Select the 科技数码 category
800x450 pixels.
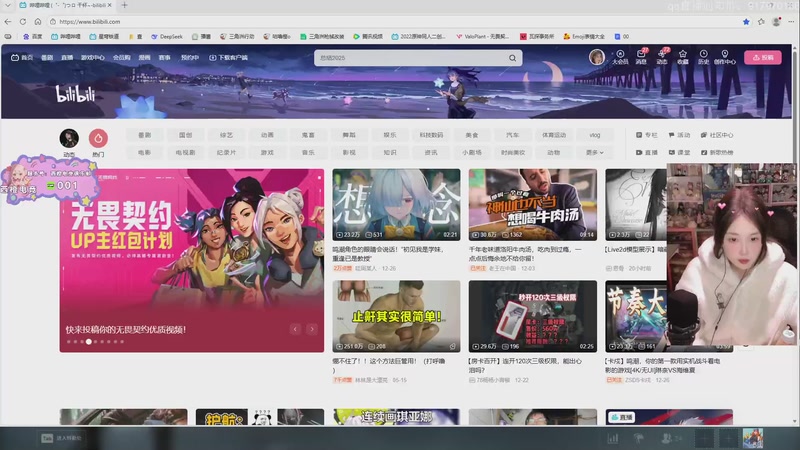click(431, 135)
